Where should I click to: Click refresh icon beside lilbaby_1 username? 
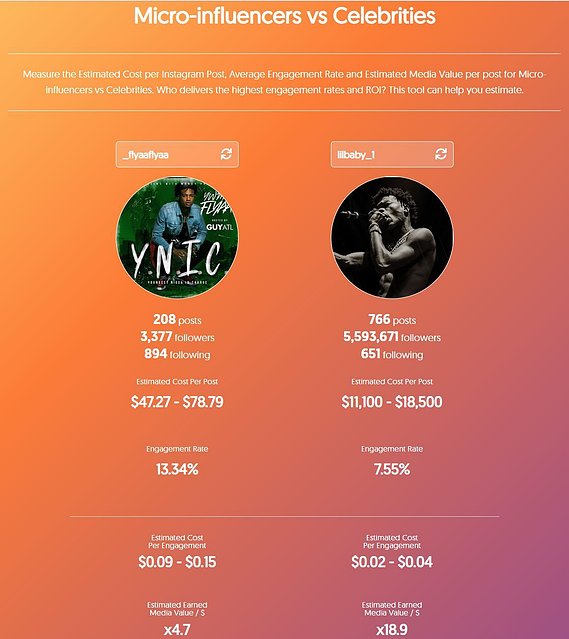[x=441, y=154]
